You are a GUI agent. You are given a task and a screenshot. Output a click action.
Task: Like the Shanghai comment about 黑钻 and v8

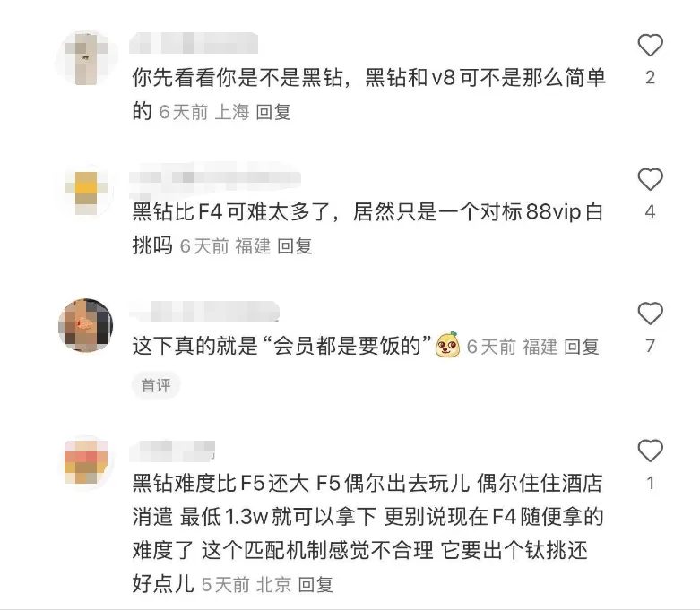point(650,45)
